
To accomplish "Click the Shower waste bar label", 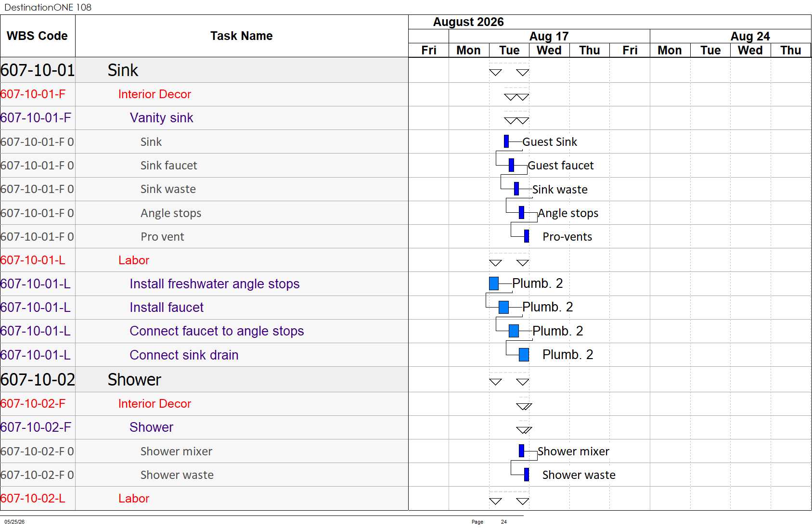I will 579,475.
